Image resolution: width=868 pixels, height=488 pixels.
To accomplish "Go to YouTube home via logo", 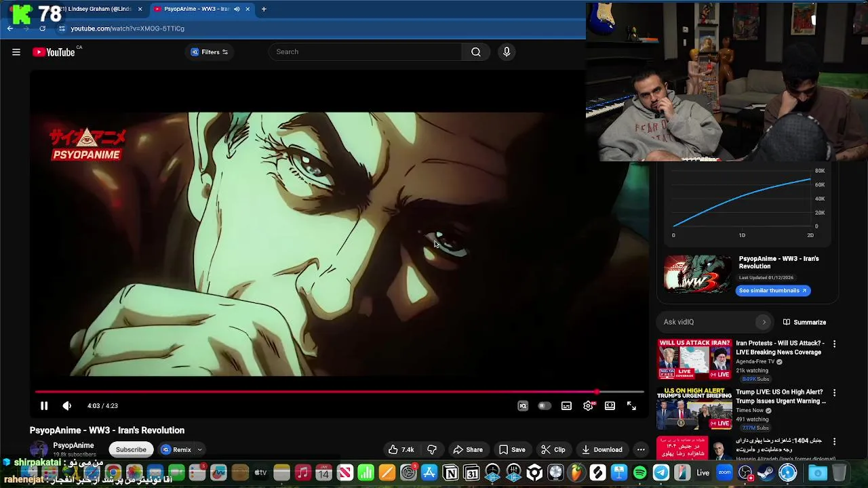I will point(54,52).
